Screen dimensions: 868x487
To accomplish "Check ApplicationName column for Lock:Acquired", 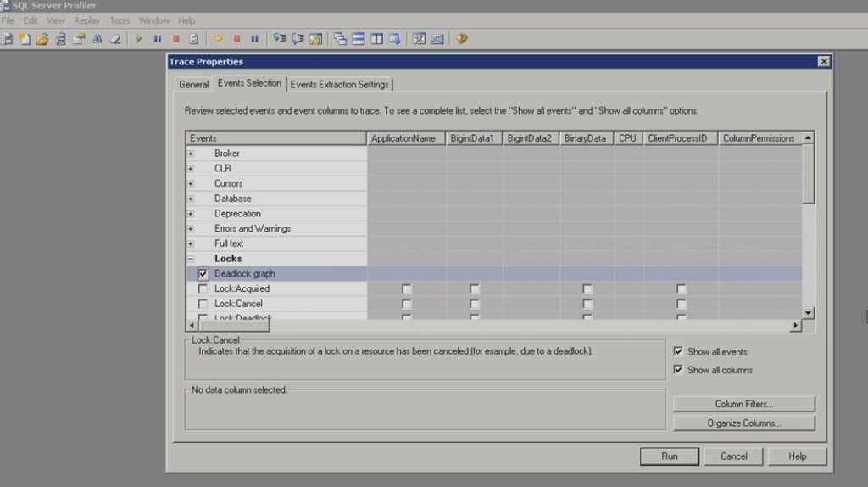I will (406, 288).
